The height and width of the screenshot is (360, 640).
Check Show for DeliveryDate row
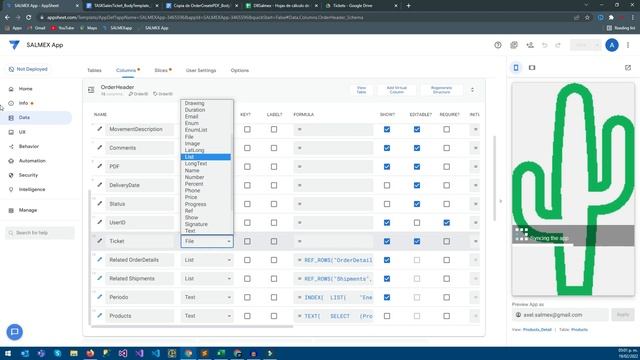387,185
